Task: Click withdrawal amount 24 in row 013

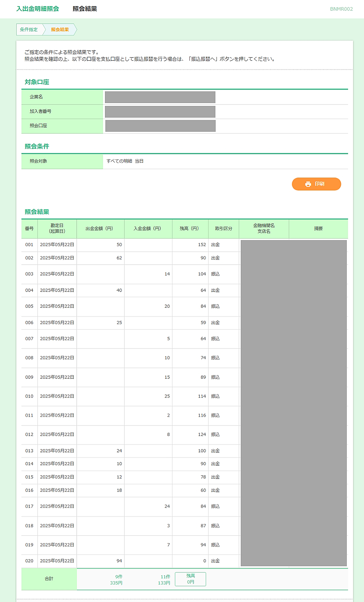Action: pyautogui.click(x=119, y=451)
